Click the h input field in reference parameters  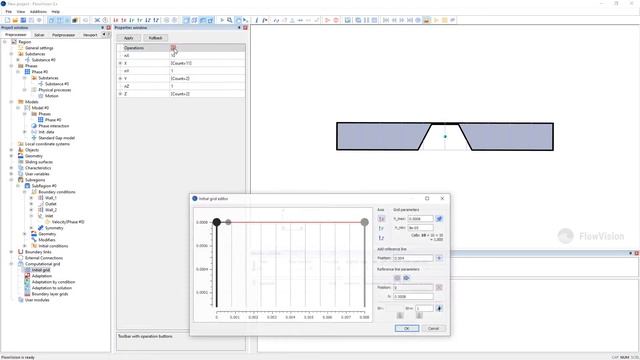(x=413, y=296)
